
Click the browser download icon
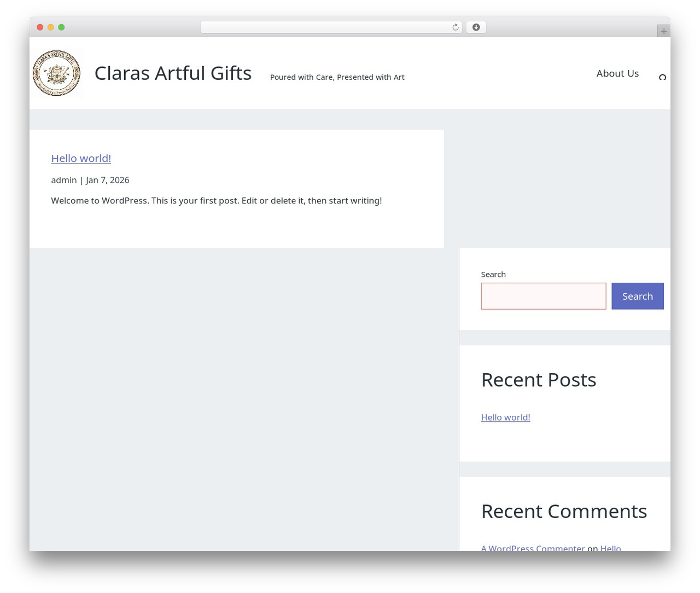(x=476, y=27)
